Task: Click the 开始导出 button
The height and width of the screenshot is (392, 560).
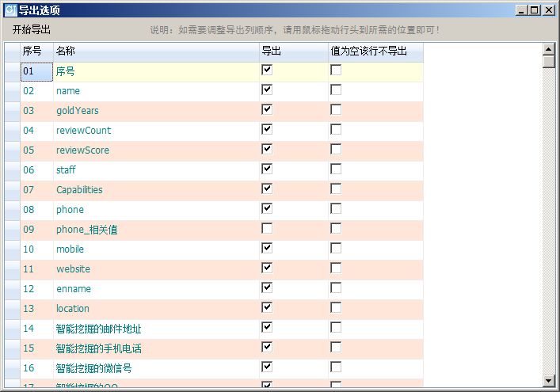Action: point(32,29)
